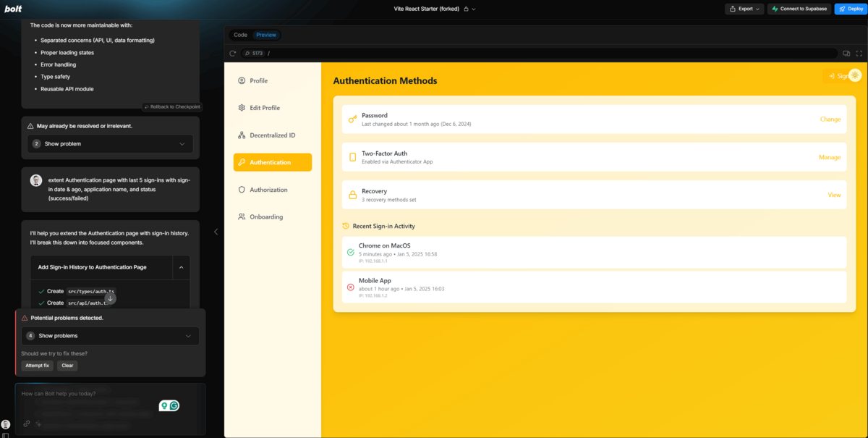
Task: Click the Attempt fix button
Action: [38, 366]
